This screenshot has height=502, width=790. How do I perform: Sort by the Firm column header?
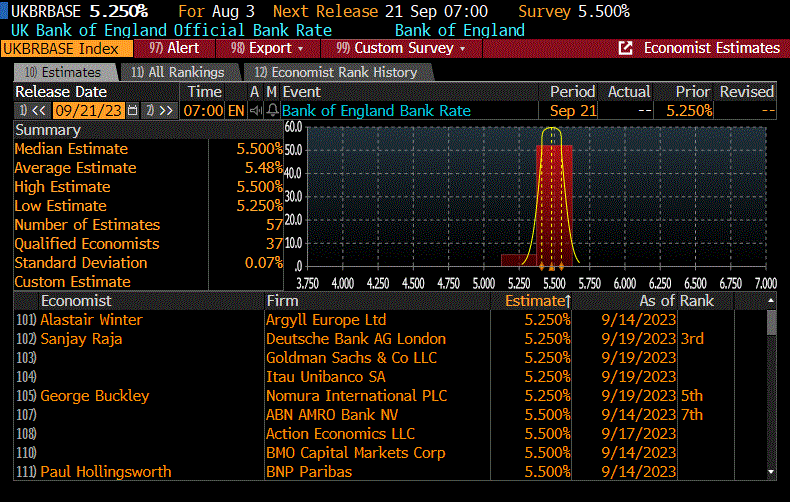pos(283,301)
